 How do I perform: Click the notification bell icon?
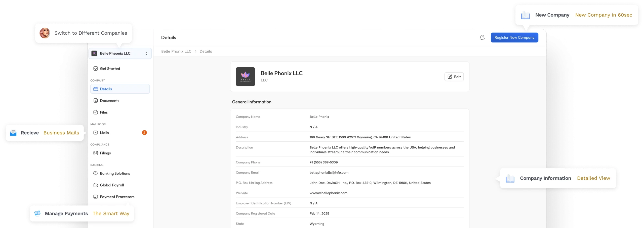(x=482, y=38)
